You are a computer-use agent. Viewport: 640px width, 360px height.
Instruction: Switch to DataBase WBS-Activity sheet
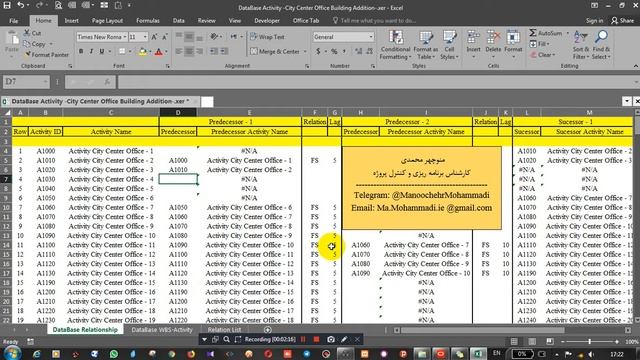coord(162,330)
